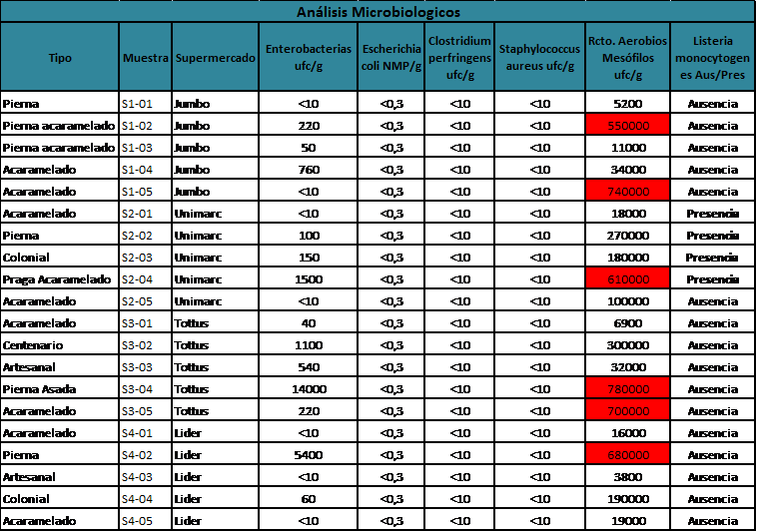This screenshot has height=532, width=757.
Task: Click the Staphylococcus aureus ufc/g header
Action: click(x=539, y=58)
